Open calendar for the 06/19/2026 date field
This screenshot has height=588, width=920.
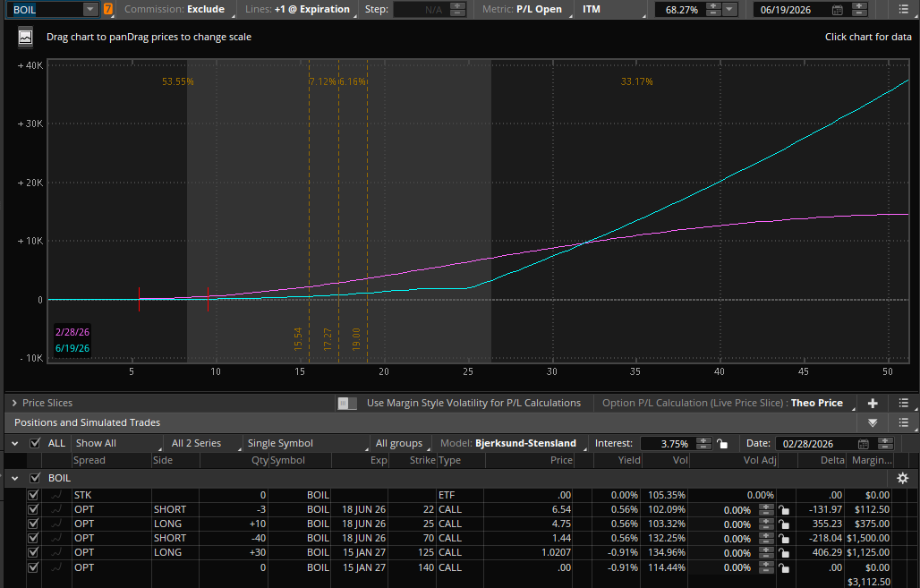click(838, 9)
